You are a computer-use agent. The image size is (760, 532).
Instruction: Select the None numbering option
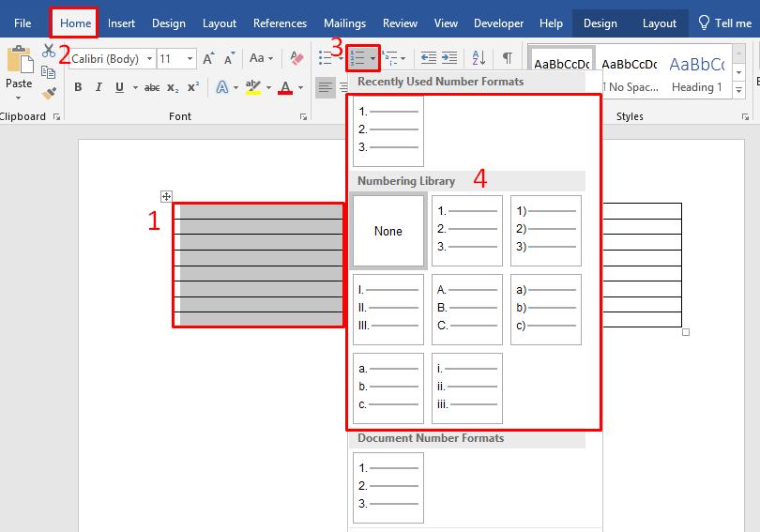(388, 231)
